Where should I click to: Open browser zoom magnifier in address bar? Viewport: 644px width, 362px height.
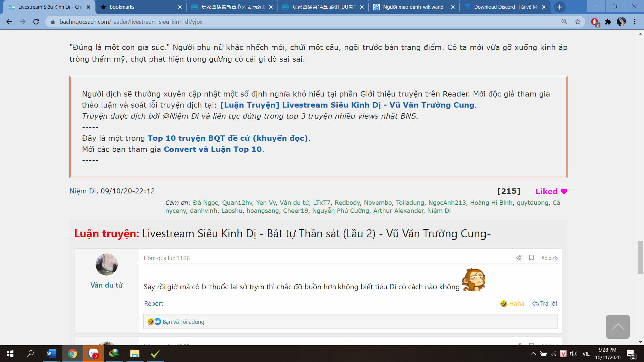(x=564, y=22)
